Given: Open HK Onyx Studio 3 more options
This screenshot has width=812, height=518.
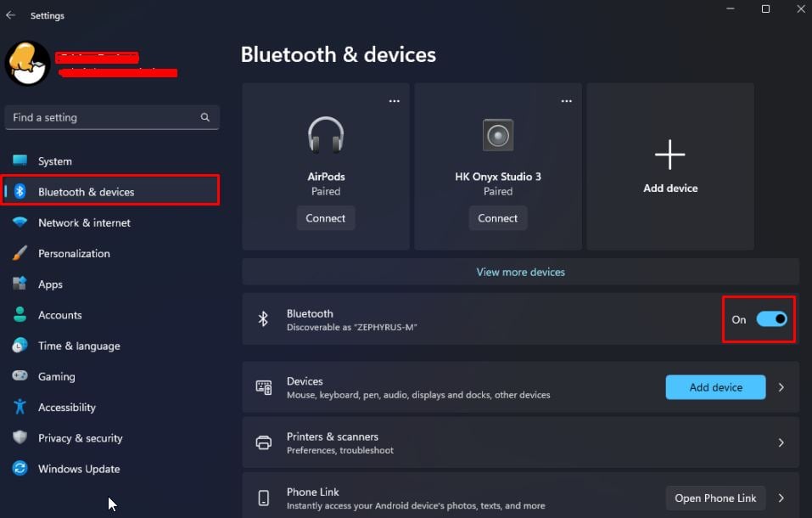Looking at the screenshot, I should (x=567, y=101).
